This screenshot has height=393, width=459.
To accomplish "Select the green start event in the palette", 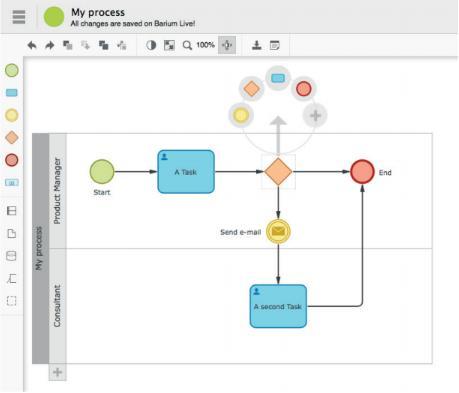I will click(x=12, y=70).
